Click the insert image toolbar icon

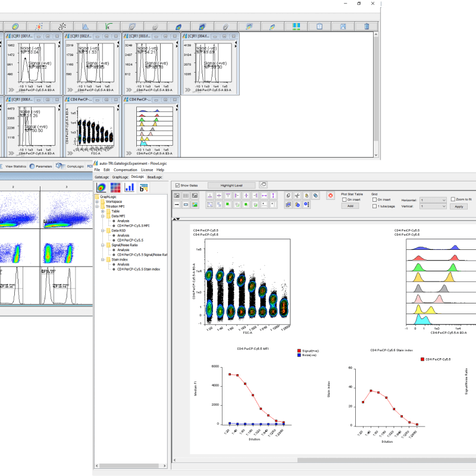pos(196,205)
